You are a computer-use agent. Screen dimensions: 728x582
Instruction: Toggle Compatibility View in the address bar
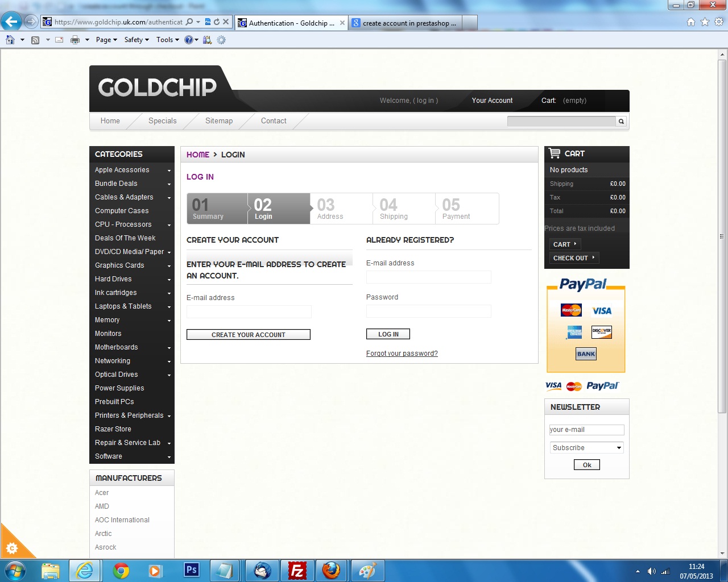click(x=208, y=22)
